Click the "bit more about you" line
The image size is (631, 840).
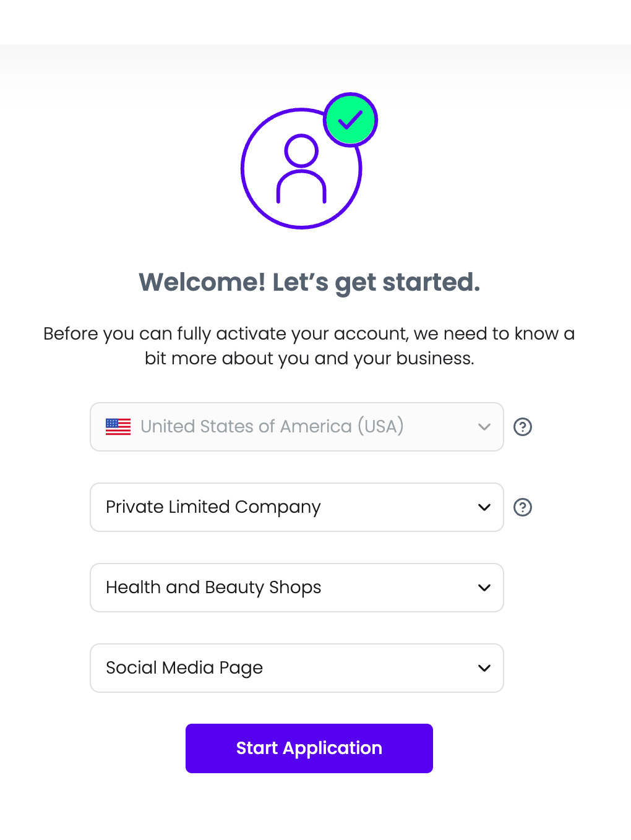[309, 359]
